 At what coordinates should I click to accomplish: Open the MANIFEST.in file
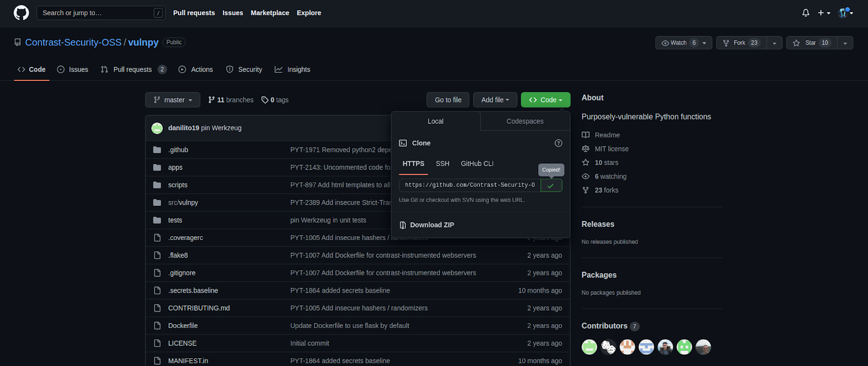pos(188,361)
